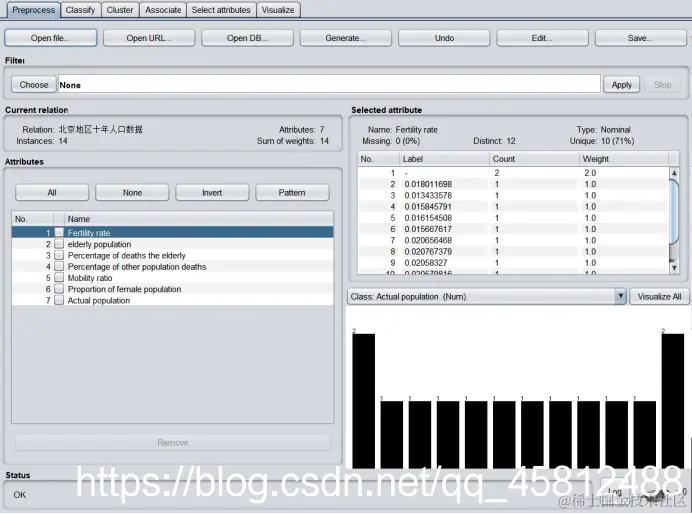
Task: Check Percentage of other population deaths checkbox
Action: [x=59, y=266]
